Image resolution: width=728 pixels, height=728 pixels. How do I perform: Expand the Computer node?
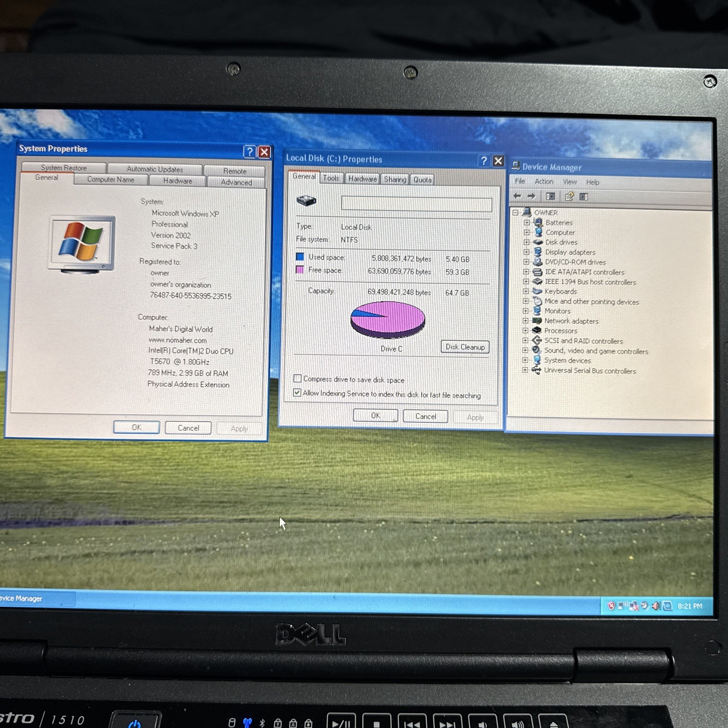pyautogui.click(x=526, y=233)
